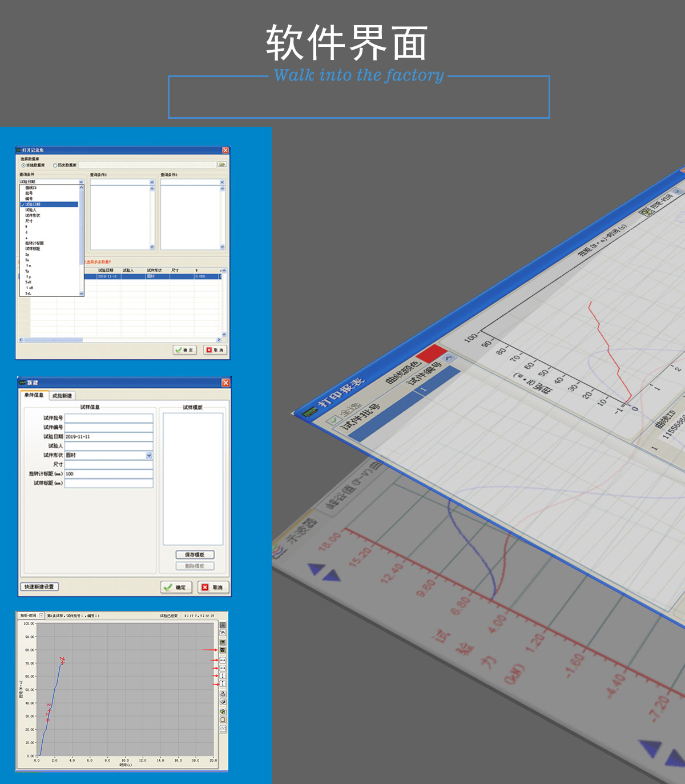Screen dimensions: 685x784
Task: Open the 扭矩-时间 curve type dropdown in graph
Action: point(41,616)
